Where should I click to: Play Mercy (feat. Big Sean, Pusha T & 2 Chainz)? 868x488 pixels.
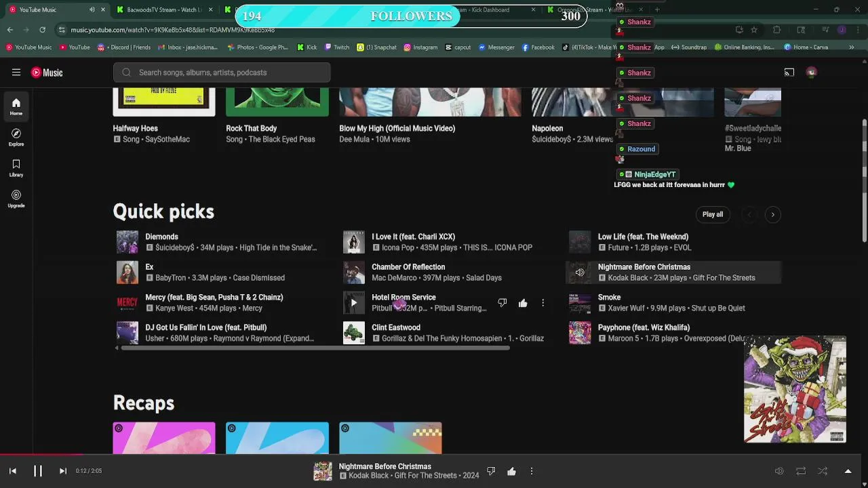214,297
